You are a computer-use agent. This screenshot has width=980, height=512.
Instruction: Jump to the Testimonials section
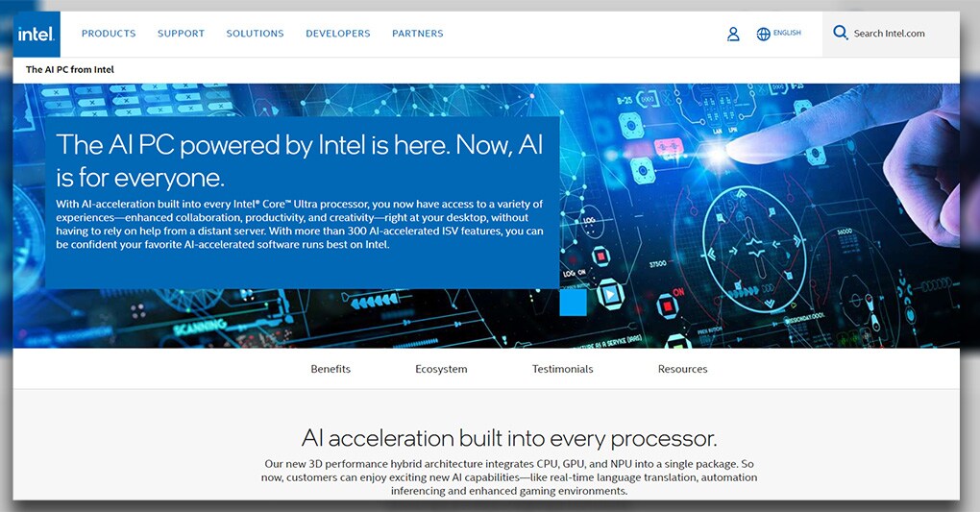[x=562, y=369]
